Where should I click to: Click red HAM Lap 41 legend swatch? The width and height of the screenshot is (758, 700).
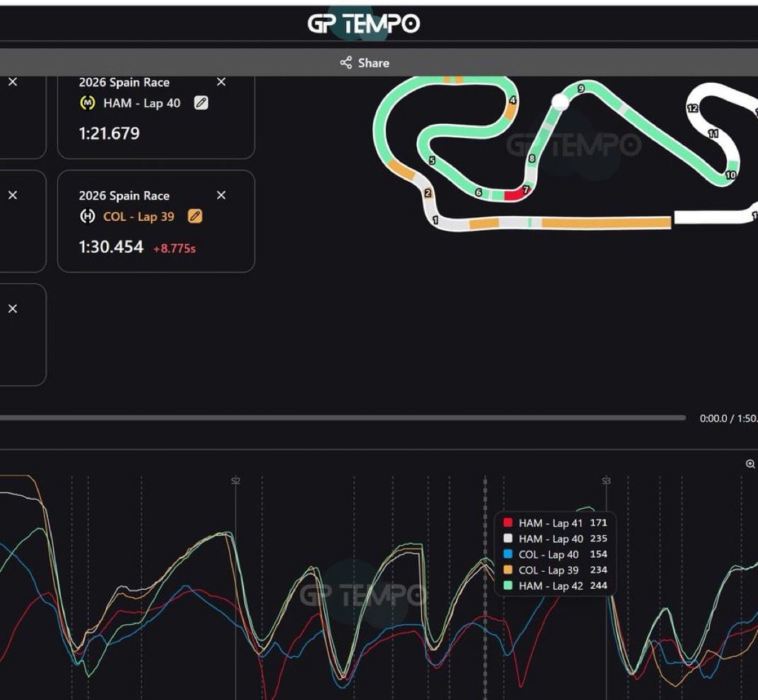507,522
